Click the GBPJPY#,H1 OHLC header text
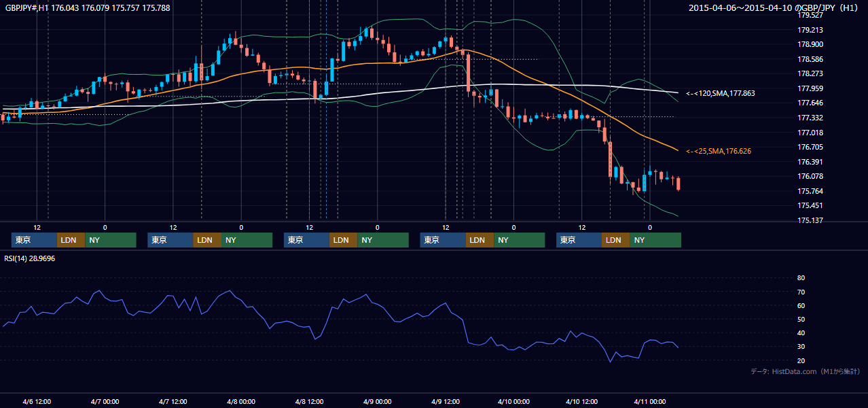This screenshot has height=408, width=868. point(88,8)
